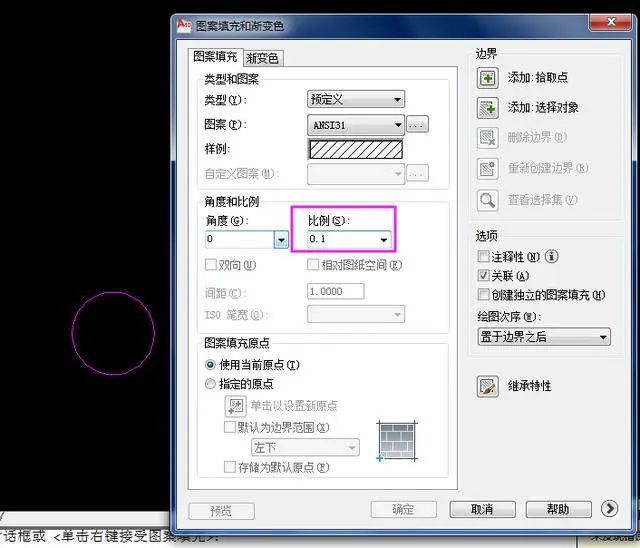Select 使用当前原点 radio button
Screen dimensions: 640x548
click(210, 364)
